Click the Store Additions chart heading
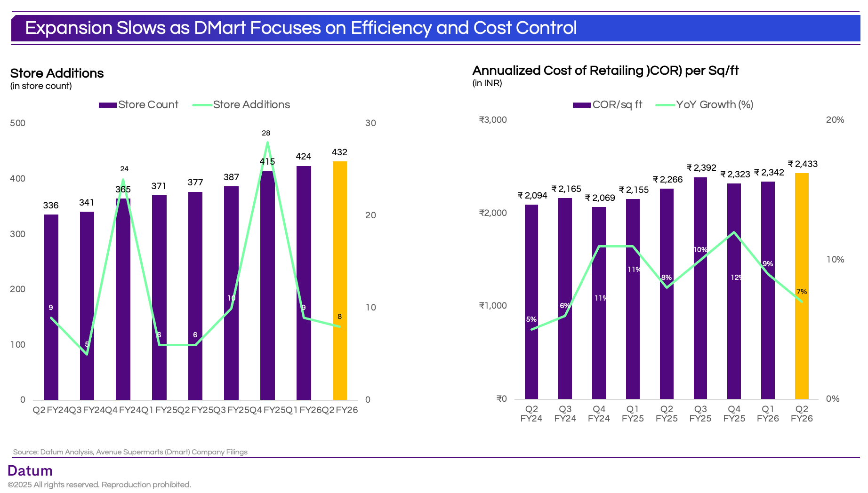 tap(57, 73)
